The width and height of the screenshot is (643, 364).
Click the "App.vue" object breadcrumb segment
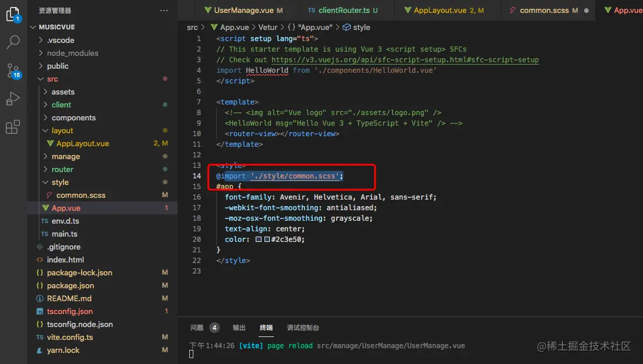(315, 28)
